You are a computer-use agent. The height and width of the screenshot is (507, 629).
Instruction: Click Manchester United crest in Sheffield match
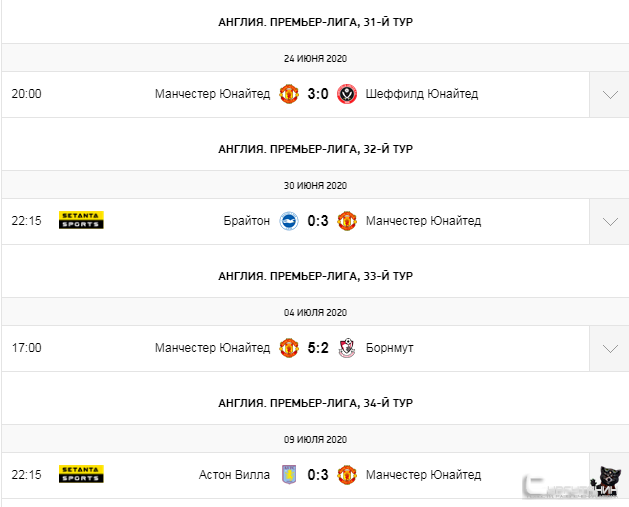click(x=289, y=94)
